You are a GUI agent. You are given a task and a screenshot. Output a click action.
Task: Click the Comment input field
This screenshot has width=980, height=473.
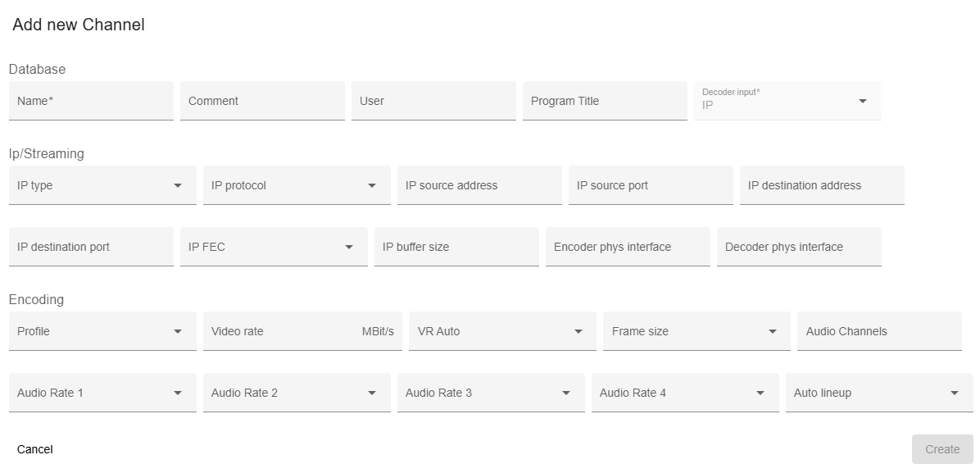(261, 101)
